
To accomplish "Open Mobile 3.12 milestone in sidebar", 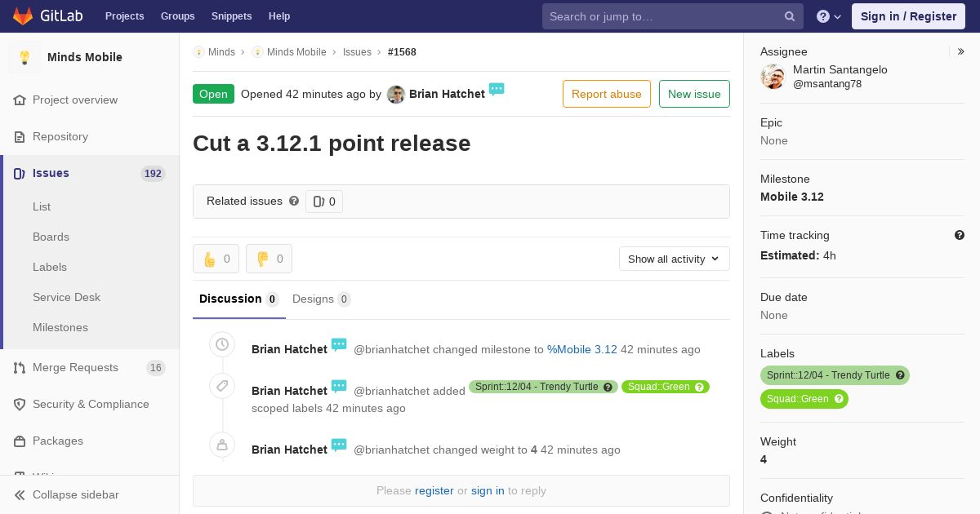I will 792,197.
